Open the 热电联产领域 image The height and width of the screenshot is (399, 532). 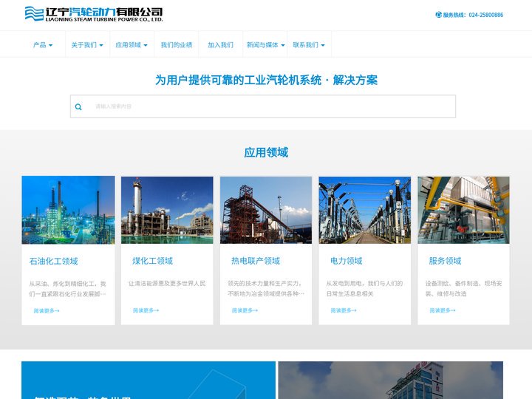pyautogui.click(x=266, y=210)
